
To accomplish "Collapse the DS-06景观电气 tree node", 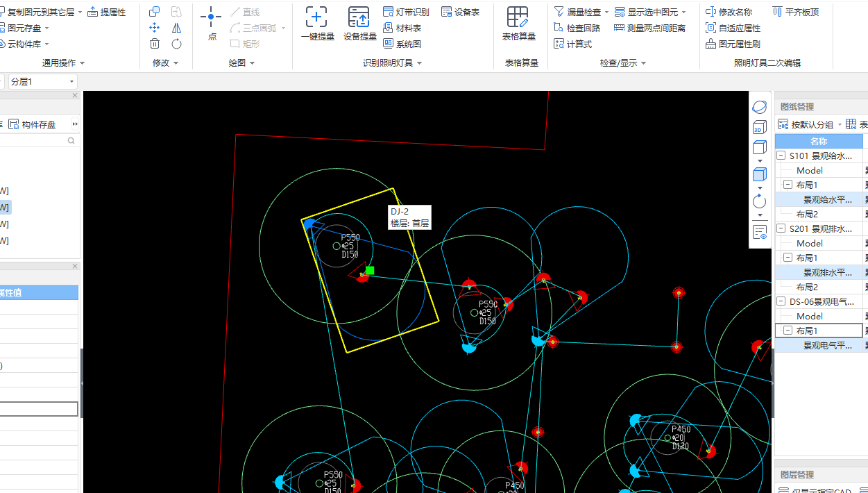I will tap(781, 302).
